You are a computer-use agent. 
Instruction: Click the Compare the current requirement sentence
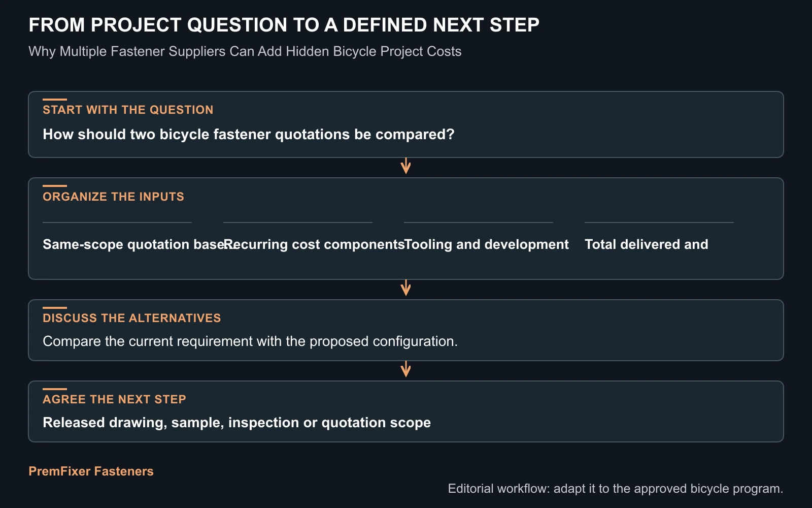point(250,341)
